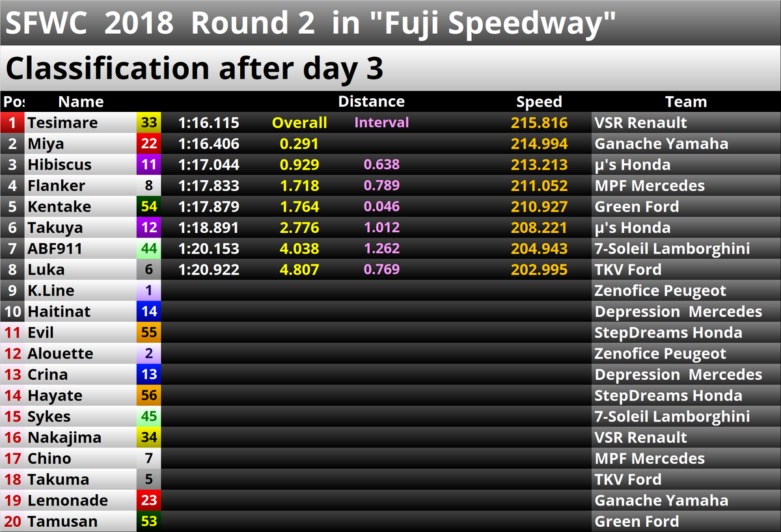Click team name TKV Ford in Luka row
781x532 pixels.
628,269
